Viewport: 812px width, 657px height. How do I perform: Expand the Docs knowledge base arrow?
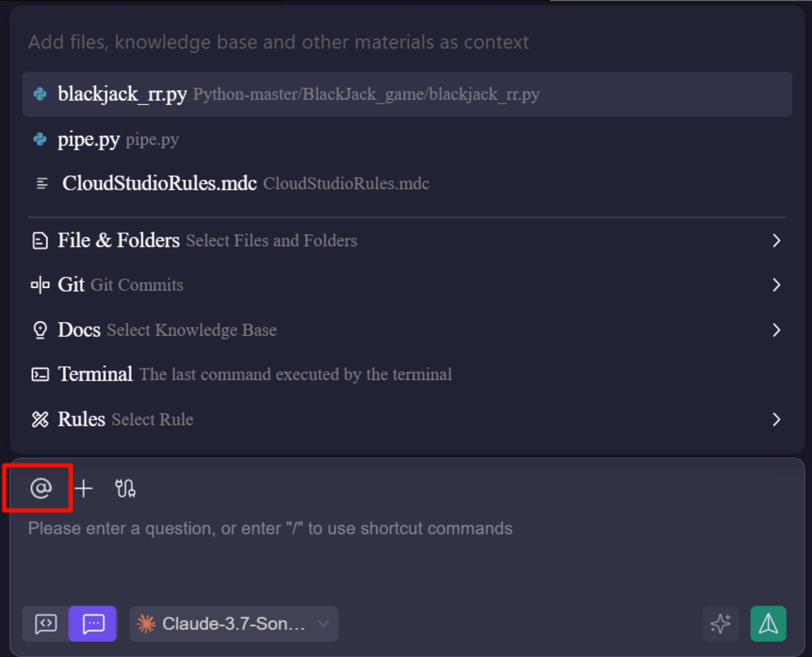(776, 330)
